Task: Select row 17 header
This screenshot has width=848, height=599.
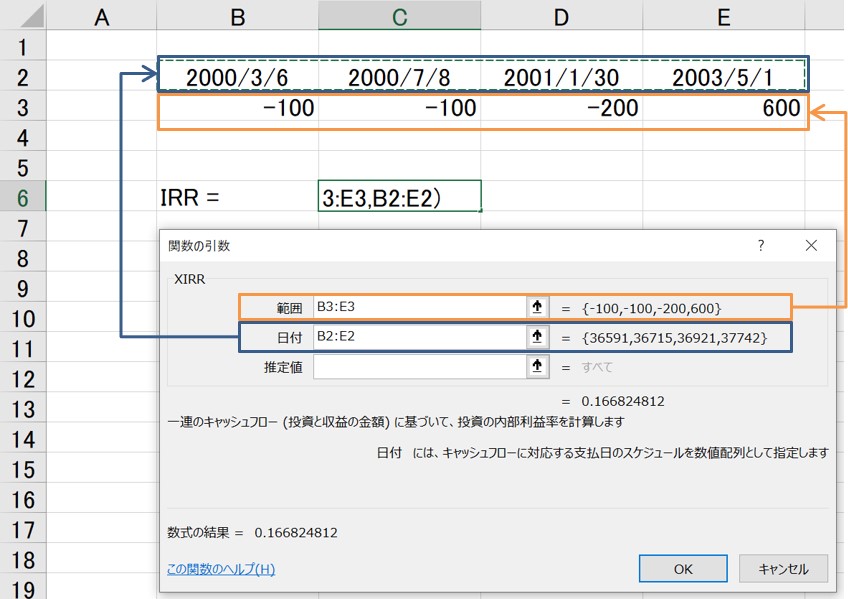Action: click(23, 530)
